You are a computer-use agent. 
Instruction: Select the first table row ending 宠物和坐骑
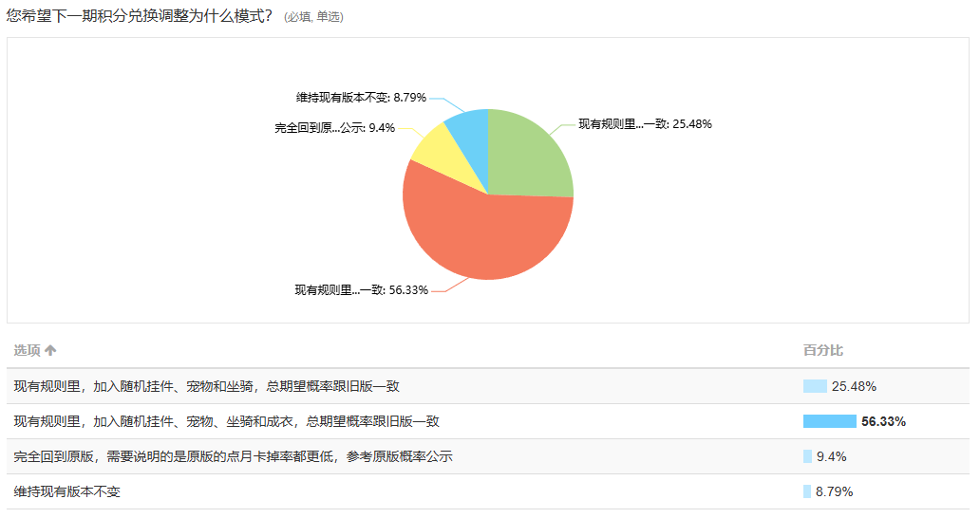coord(488,386)
